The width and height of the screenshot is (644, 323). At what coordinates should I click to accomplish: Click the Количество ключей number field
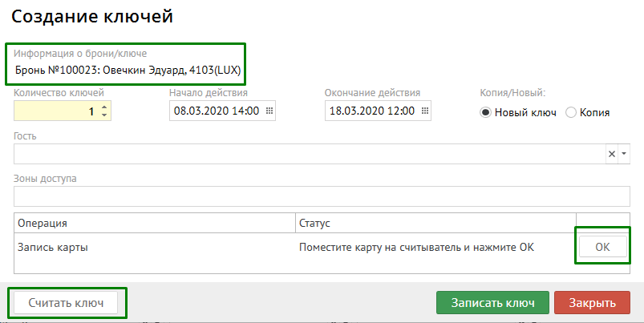coord(56,111)
